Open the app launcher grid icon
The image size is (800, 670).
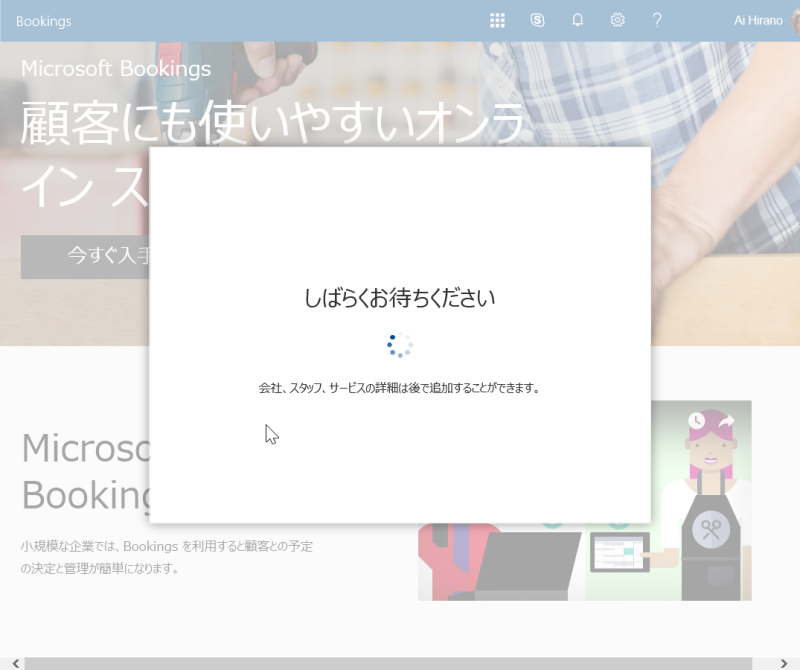click(x=497, y=20)
